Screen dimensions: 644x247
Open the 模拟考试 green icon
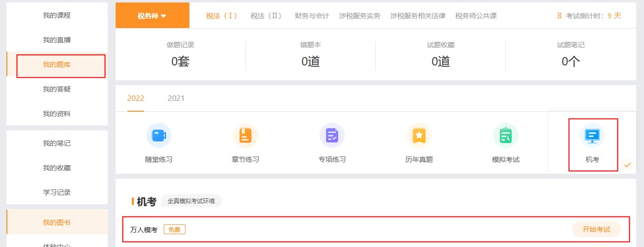(x=505, y=135)
